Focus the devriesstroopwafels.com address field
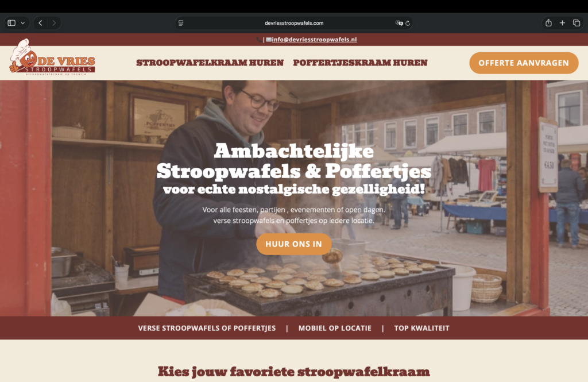The image size is (588, 382). click(294, 23)
